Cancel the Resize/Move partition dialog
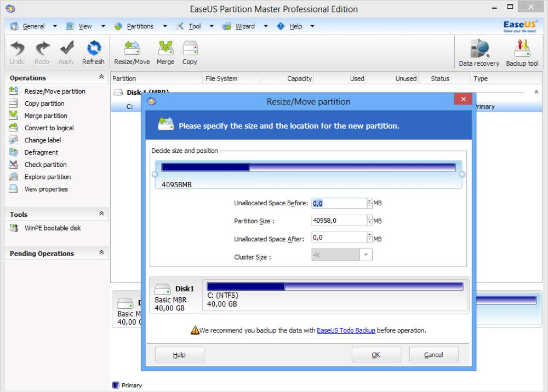This screenshot has height=392, width=548. coord(433,355)
